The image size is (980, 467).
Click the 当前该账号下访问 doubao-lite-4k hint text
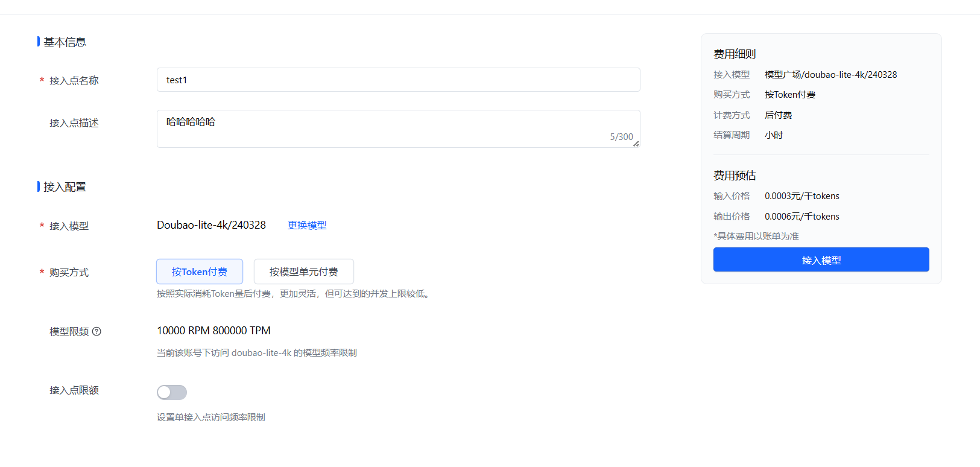[257, 353]
